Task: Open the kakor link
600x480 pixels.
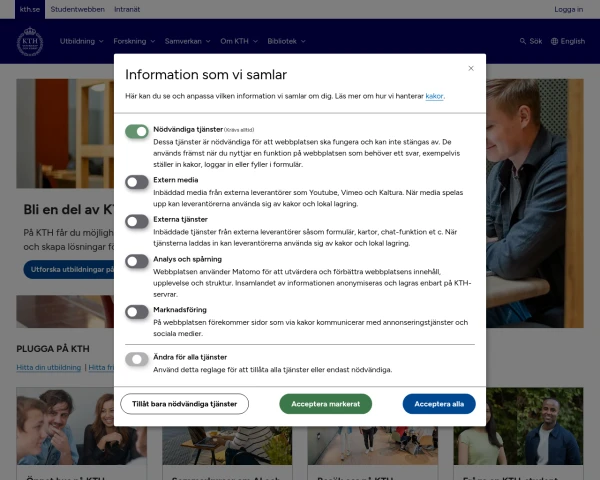Action: [434, 96]
